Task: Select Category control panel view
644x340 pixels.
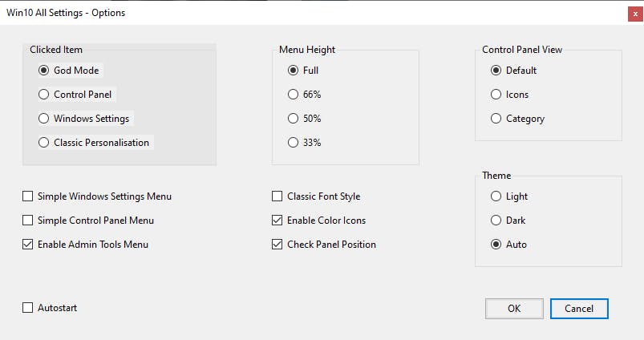Action: click(x=496, y=119)
